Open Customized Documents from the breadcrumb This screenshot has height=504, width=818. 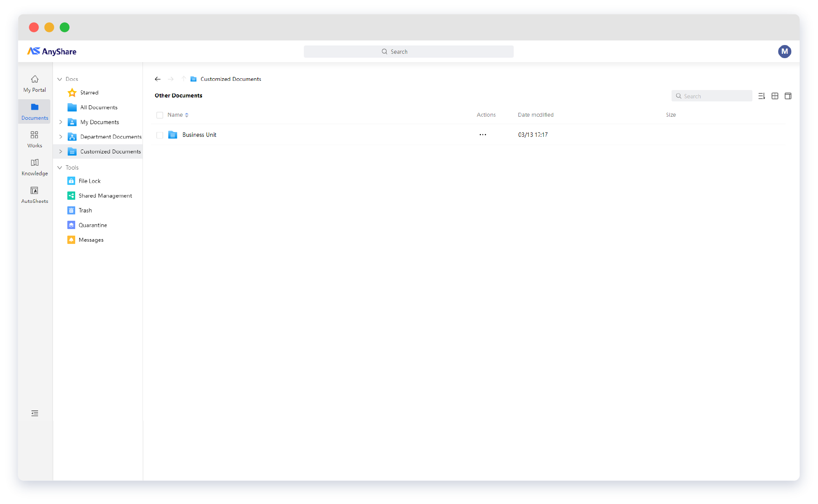tap(231, 79)
